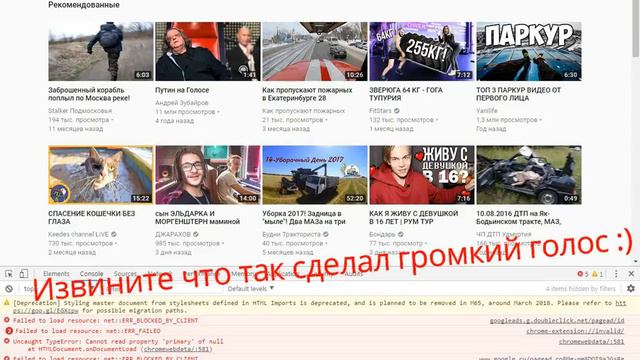Open console settings via the gear icon
Screen dimensions: 640x360
pos(631,289)
